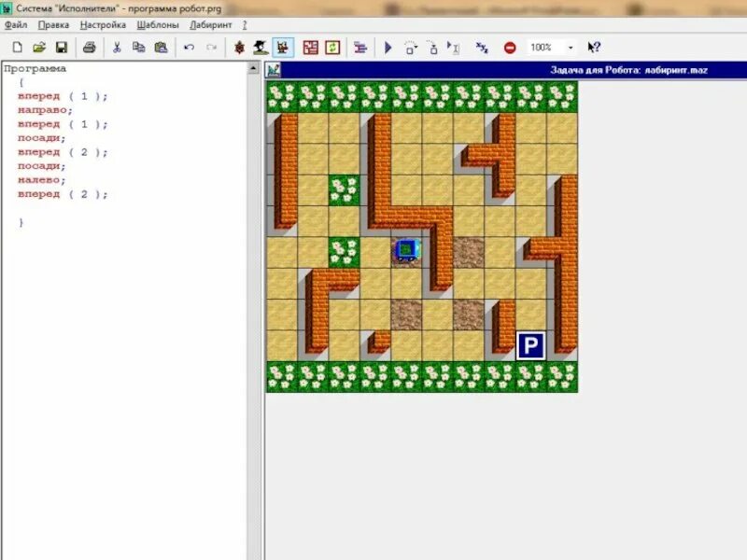
Task: Click the step-into debug icon
Action: [x=432, y=48]
